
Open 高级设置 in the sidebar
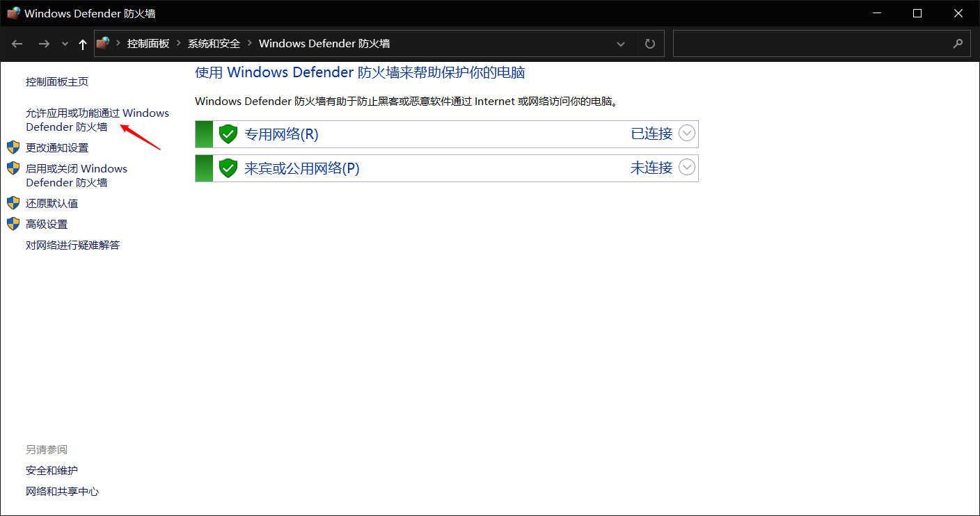click(47, 224)
